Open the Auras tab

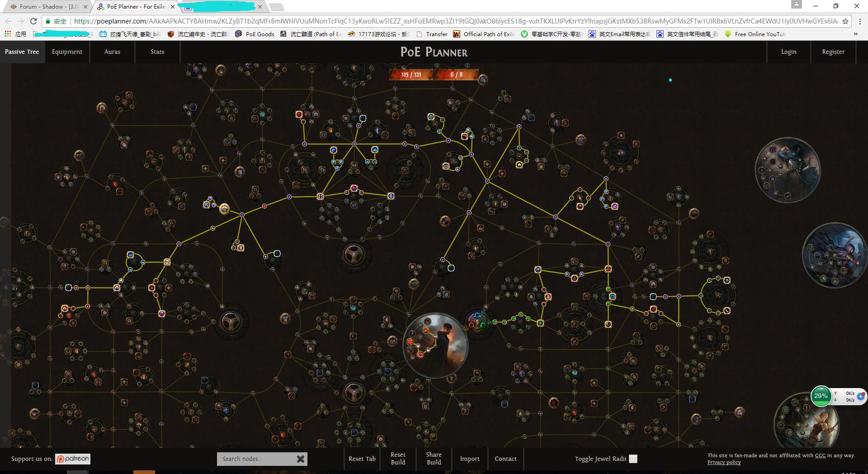[112, 52]
